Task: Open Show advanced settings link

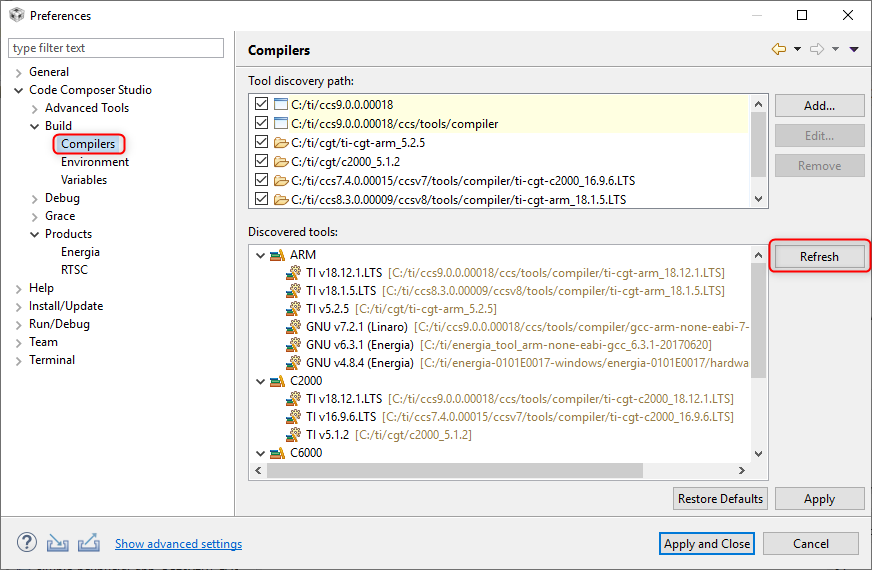Action: click(x=178, y=544)
